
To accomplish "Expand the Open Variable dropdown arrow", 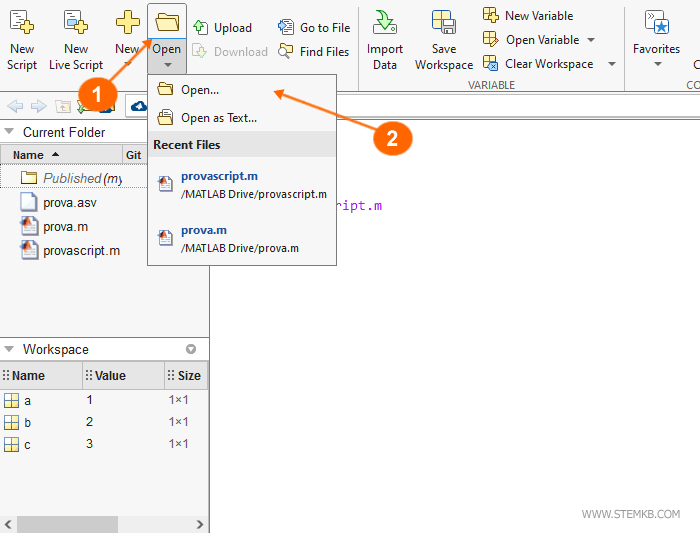I will tap(591, 40).
